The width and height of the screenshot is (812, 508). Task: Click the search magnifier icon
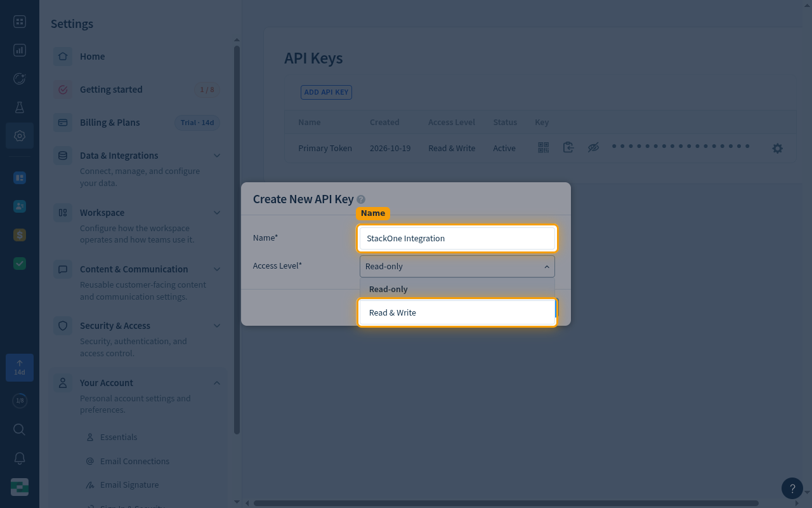[x=20, y=430]
